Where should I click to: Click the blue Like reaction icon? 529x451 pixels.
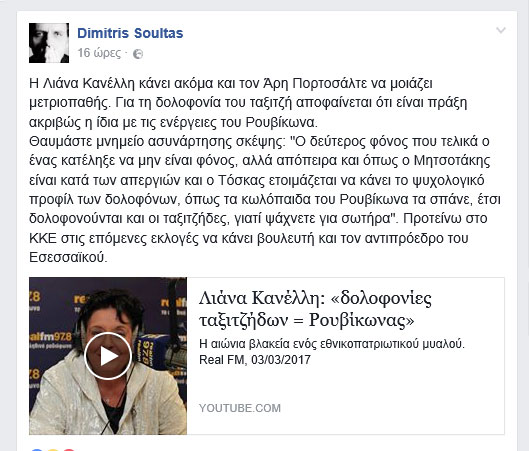(x=36, y=450)
